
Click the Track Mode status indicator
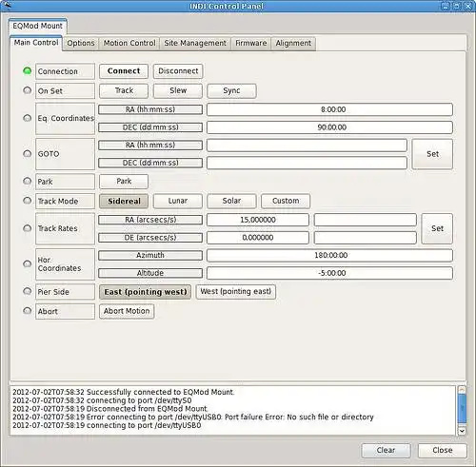28,201
